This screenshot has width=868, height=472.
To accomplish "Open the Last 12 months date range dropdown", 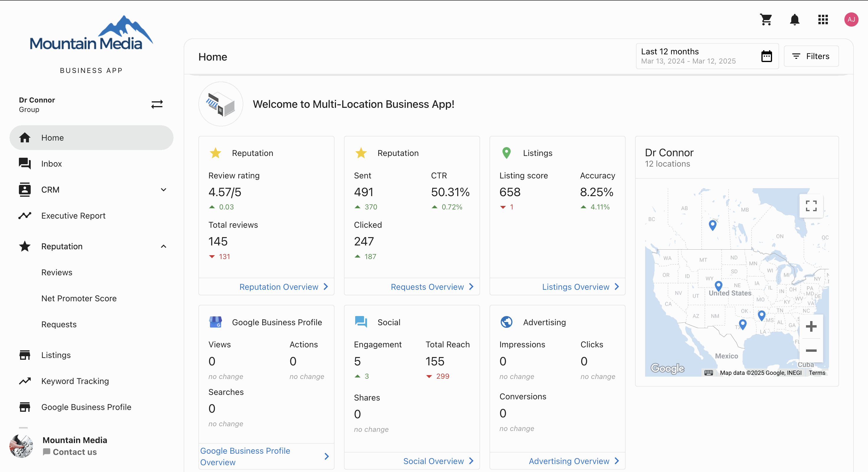I will [707, 56].
